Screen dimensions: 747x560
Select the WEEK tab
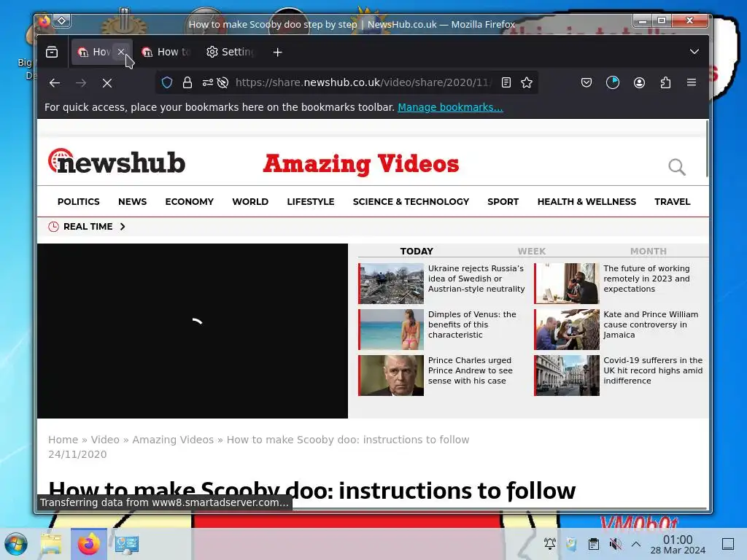click(x=532, y=251)
